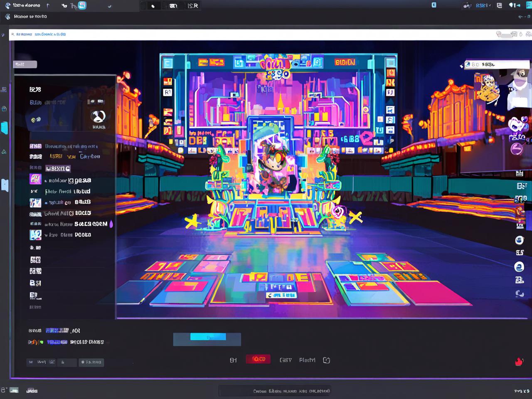Click the edit icon right of Fledrl
Image resolution: width=532 pixels, height=399 pixels.
(327, 360)
